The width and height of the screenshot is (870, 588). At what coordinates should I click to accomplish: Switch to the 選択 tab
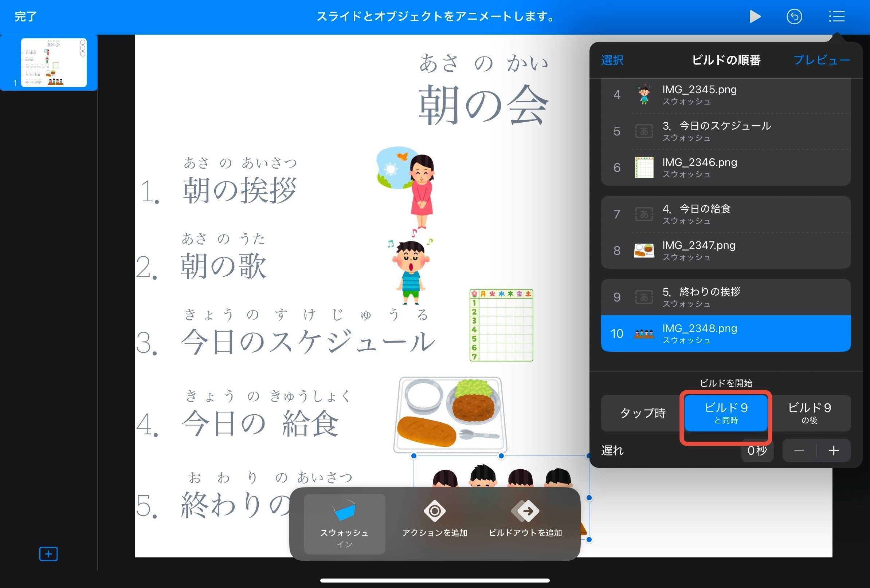612,60
